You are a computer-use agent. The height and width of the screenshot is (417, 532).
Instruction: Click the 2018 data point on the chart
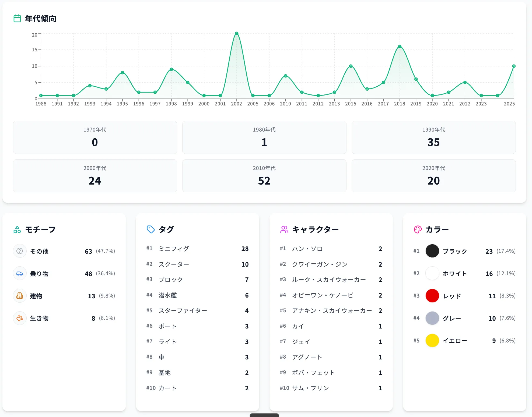tap(400, 47)
